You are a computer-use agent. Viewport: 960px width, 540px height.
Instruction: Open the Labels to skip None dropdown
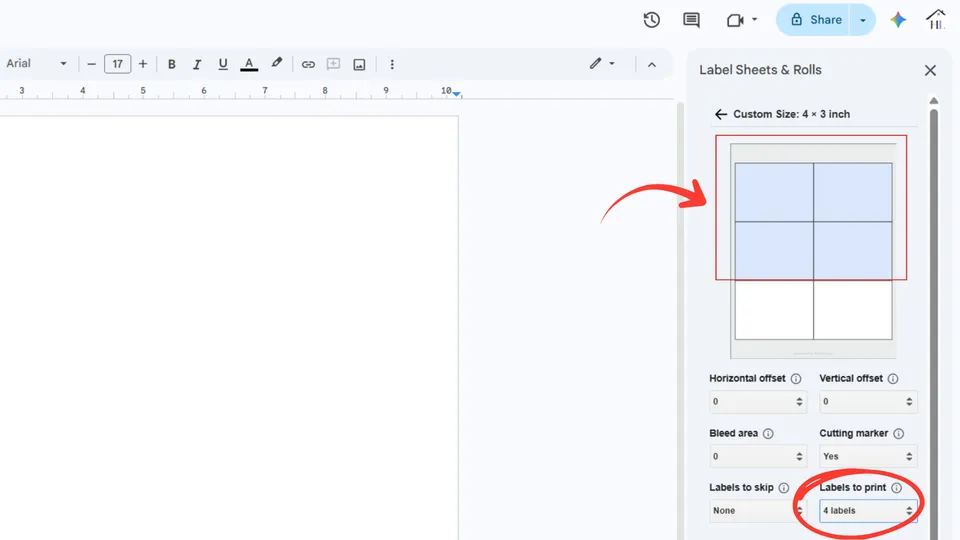click(x=758, y=511)
